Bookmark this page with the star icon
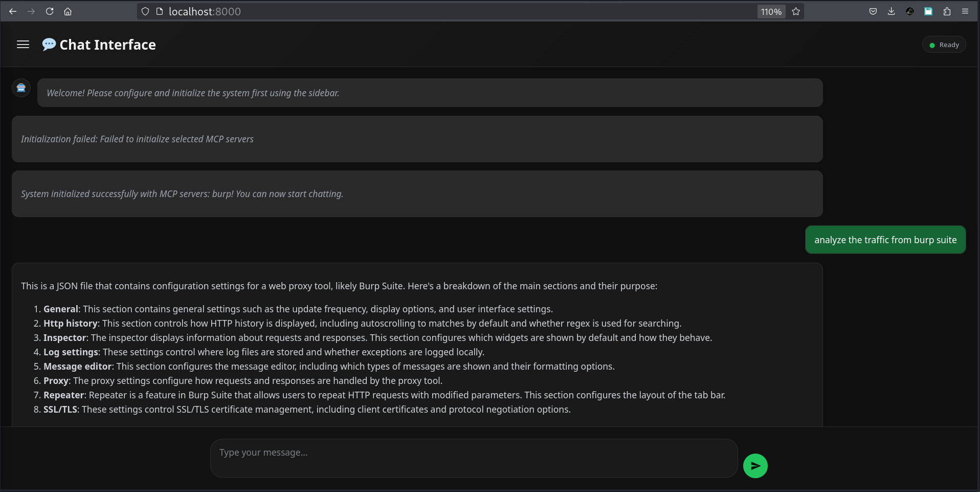This screenshot has width=980, height=492. (796, 11)
